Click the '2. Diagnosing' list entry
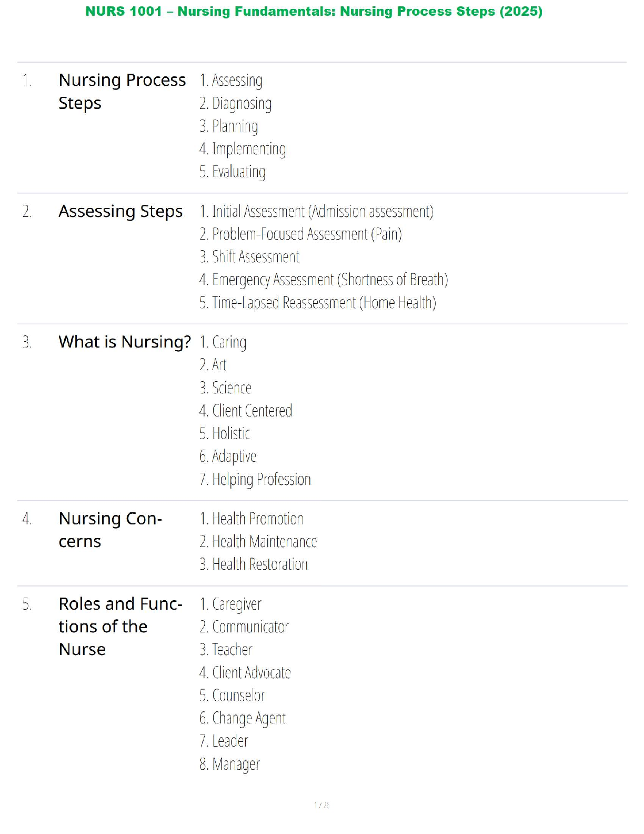This screenshot has width=644, height=834. point(236,103)
